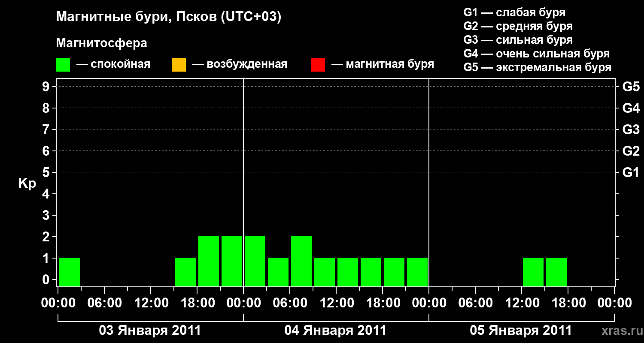Viewport: 644px width, 343px height.
Task: Click the 00:00–03:00 Kp 2 bar on 04 Января
Action: (255, 261)
